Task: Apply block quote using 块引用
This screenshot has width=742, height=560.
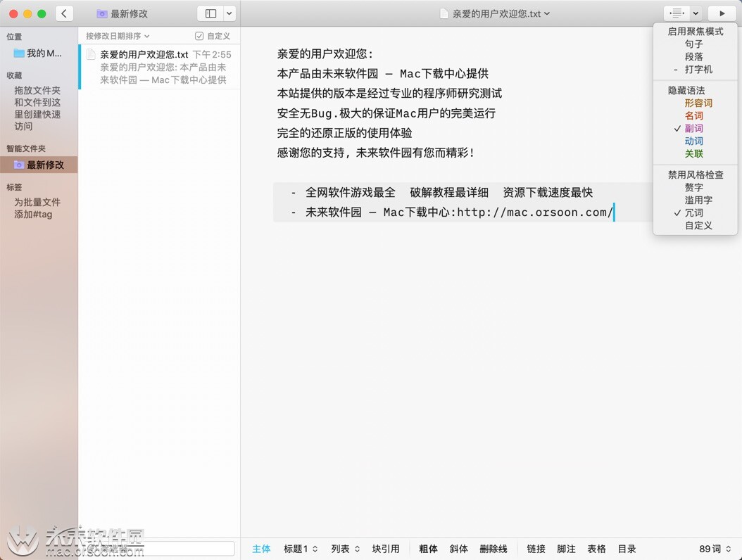Action: [386, 549]
